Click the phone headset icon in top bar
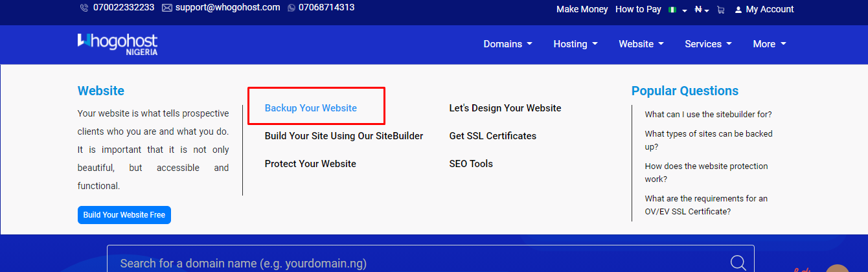This screenshot has height=272, width=868. tap(84, 8)
